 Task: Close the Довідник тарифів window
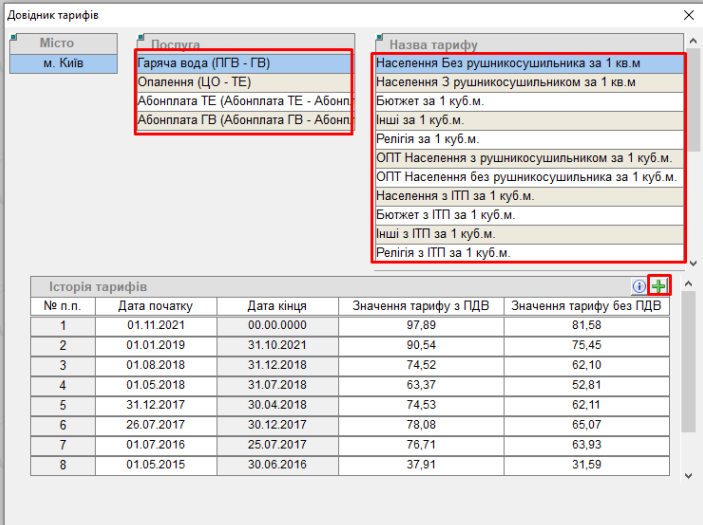point(688,15)
